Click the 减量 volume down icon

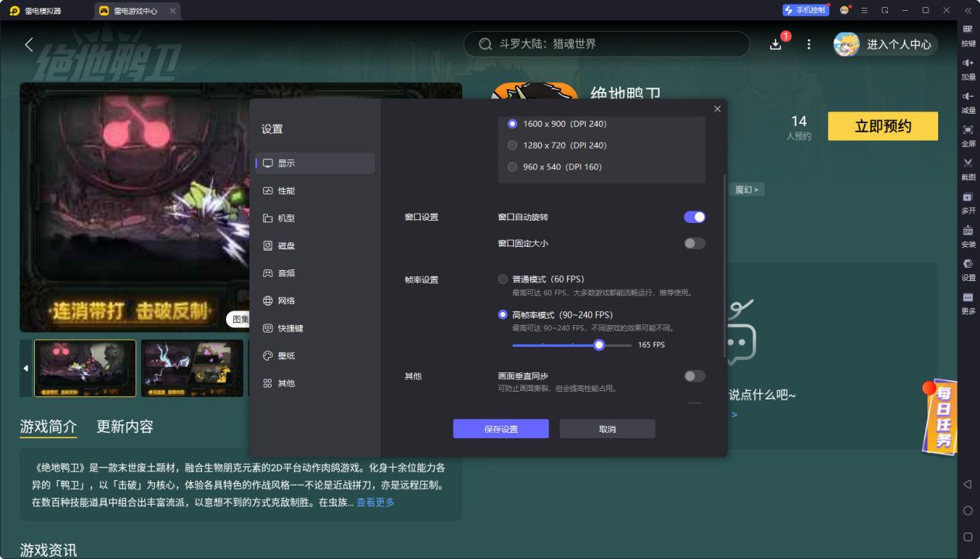coord(968,95)
